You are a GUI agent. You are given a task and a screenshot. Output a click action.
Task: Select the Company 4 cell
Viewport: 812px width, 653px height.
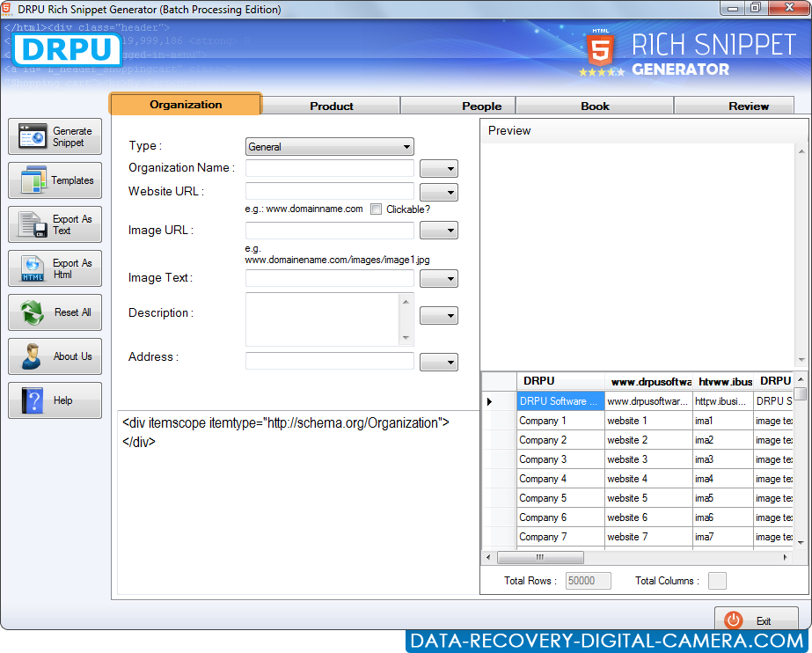click(560, 479)
